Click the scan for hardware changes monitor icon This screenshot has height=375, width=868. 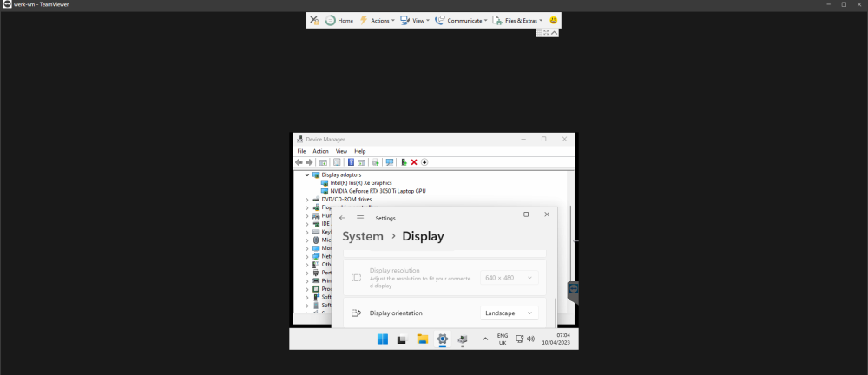point(390,162)
